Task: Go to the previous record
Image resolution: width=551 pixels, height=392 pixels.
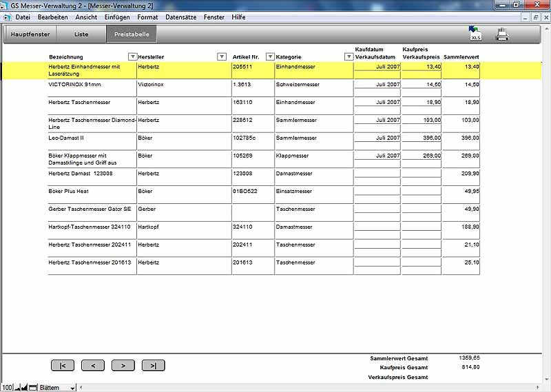Action: pos(93,366)
